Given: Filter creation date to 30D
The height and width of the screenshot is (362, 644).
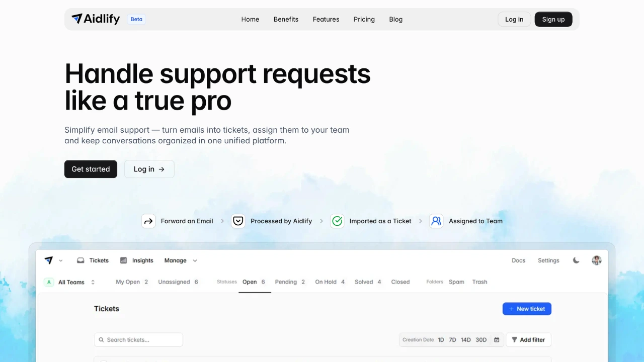Looking at the screenshot, I should tap(481, 340).
